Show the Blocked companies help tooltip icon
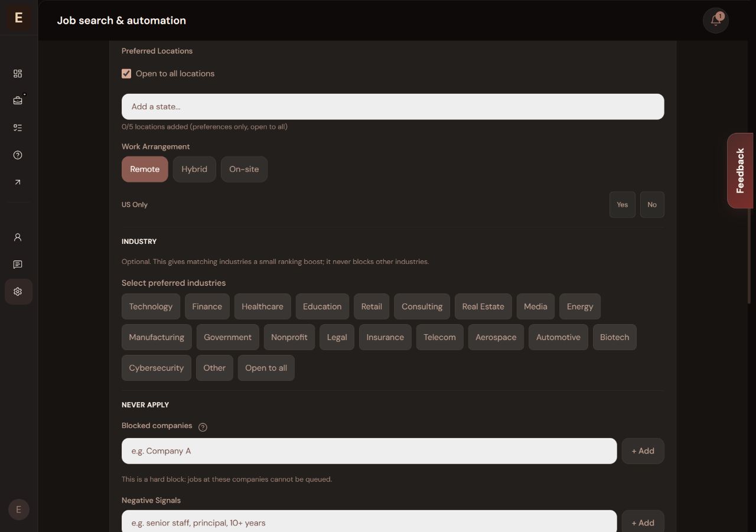756x532 pixels. [x=203, y=427]
